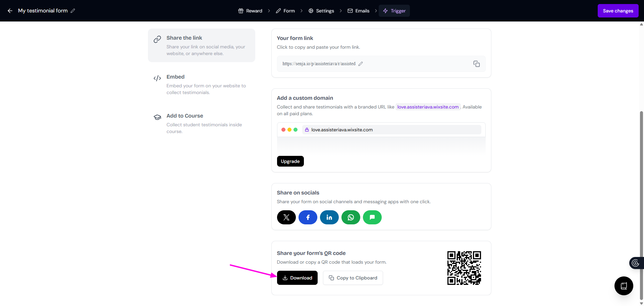
Task: Share form via green message icon
Action: click(372, 217)
